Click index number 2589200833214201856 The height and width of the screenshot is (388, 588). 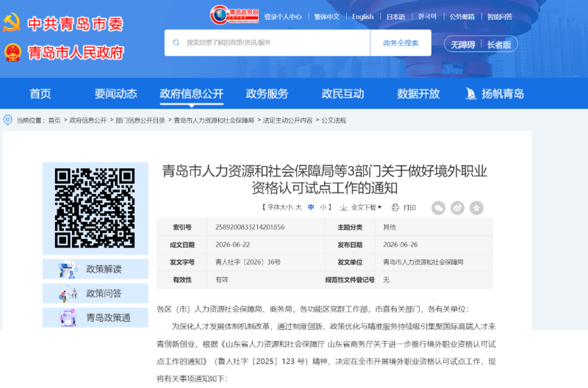[250, 227]
